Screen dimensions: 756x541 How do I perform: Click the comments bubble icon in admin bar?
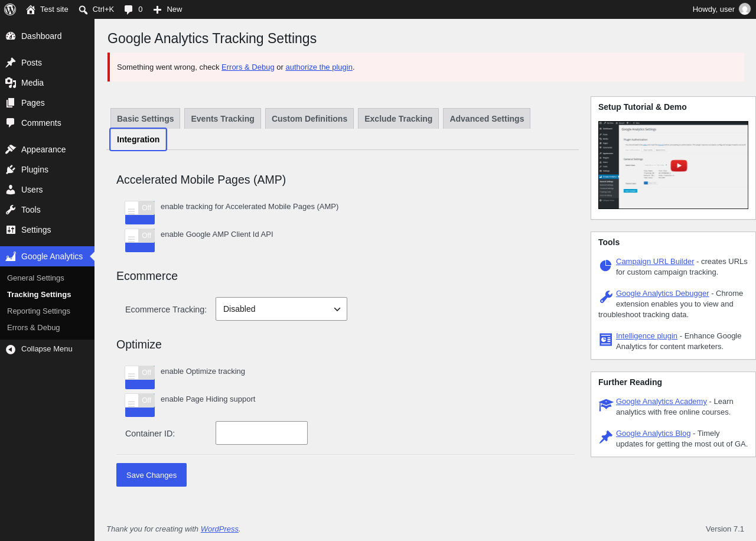point(128,9)
